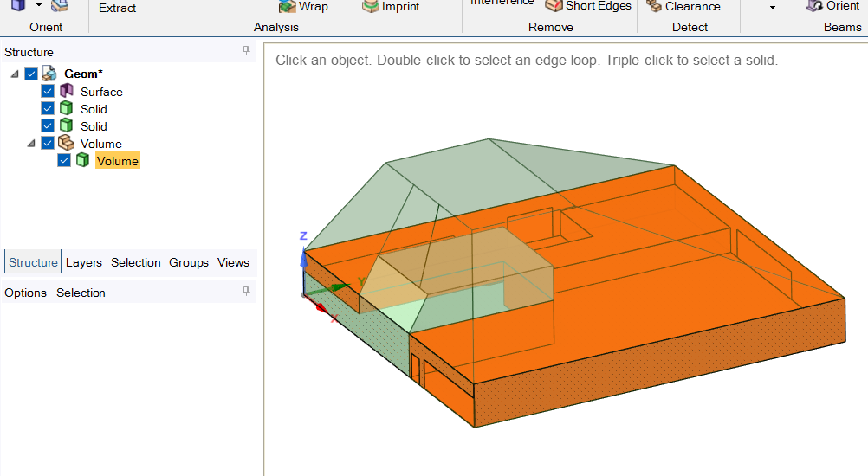The height and width of the screenshot is (476, 868).
Task: Open the Groups tab
Action: pyautogui.click(x=189, y=262)
